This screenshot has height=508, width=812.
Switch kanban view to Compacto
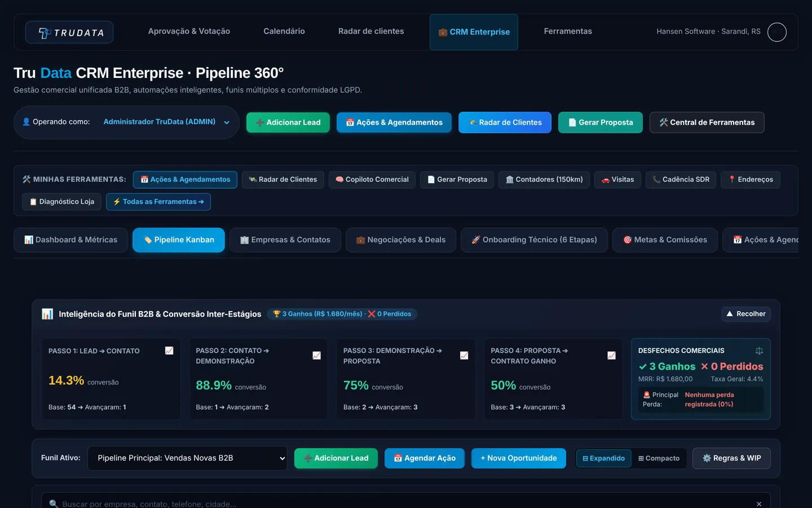coord(659,458)
